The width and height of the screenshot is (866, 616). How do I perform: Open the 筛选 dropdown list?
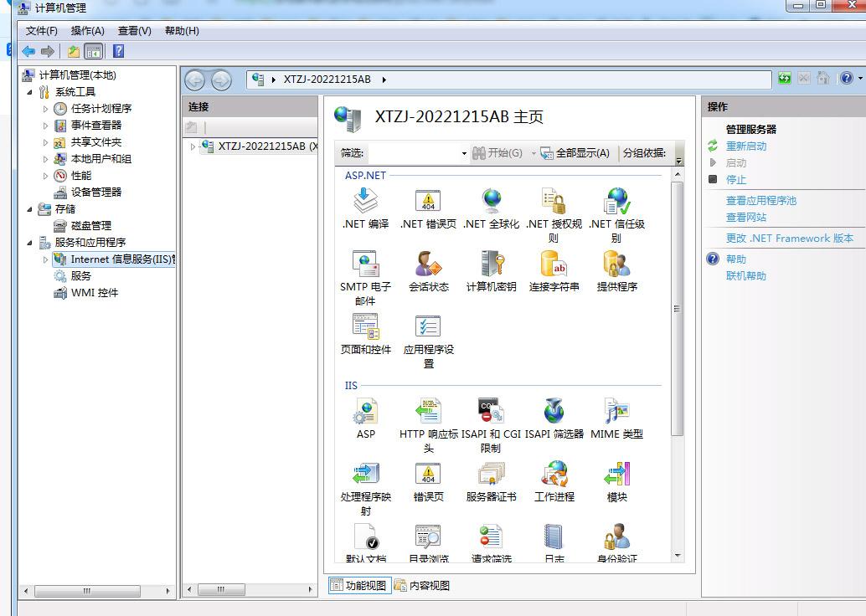coord(463,154)
